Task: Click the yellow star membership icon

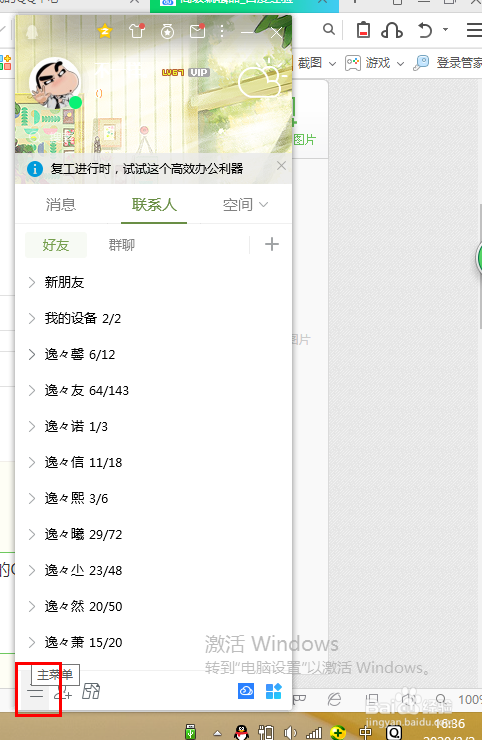Action: pyautogui.click(x=104, y=31)
